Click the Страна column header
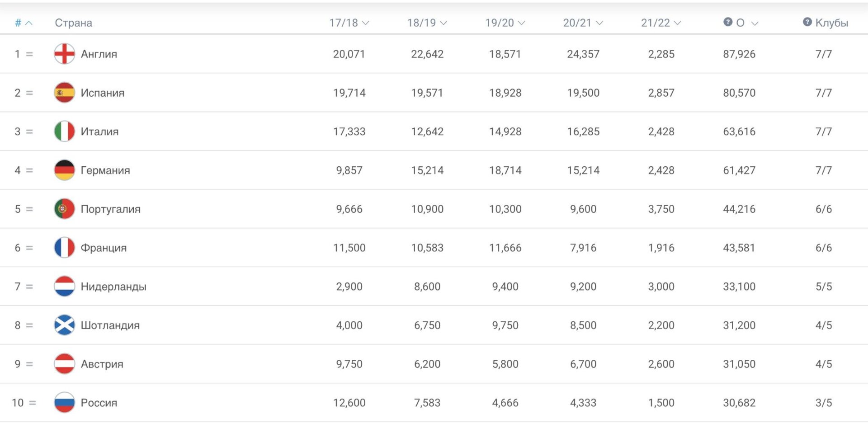 coord(73,23)
